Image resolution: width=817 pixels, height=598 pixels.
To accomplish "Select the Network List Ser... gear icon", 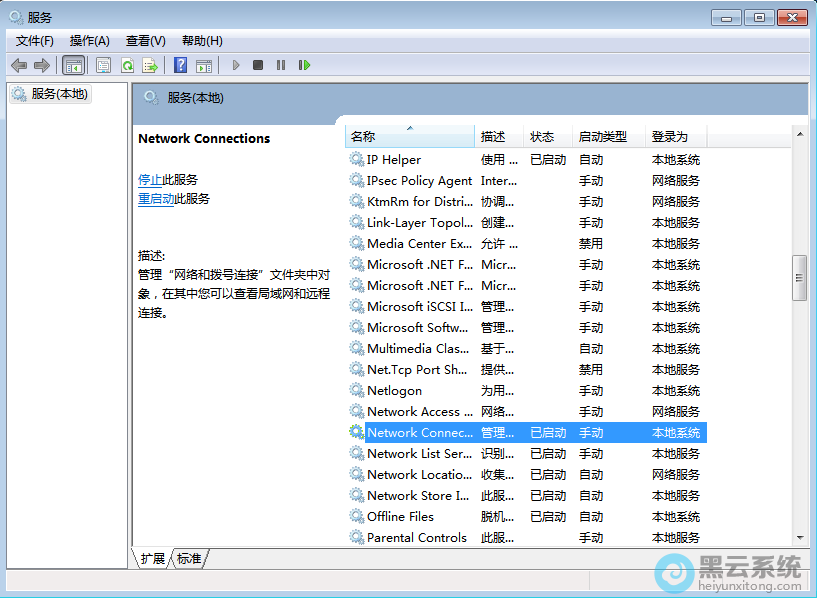I will point(356,453).
